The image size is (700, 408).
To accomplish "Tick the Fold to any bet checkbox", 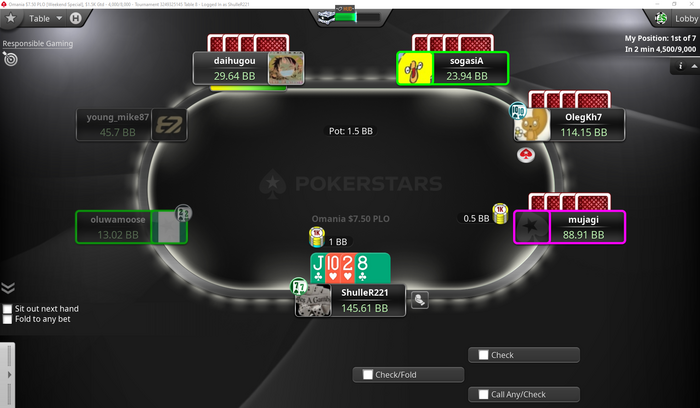I will point(7,319).
